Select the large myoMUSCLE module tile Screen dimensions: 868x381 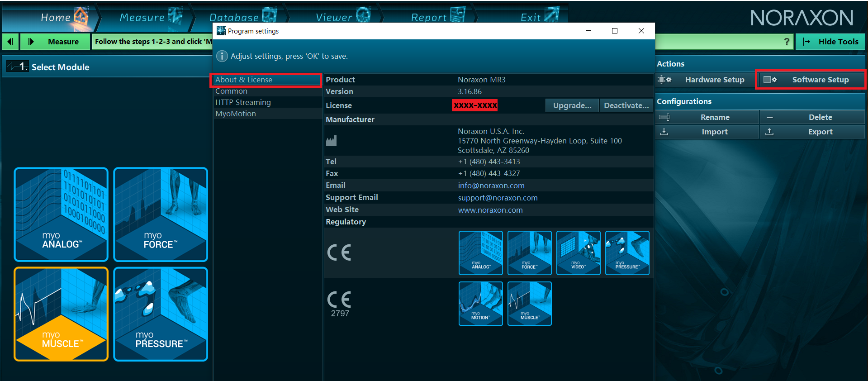[61, 314]
